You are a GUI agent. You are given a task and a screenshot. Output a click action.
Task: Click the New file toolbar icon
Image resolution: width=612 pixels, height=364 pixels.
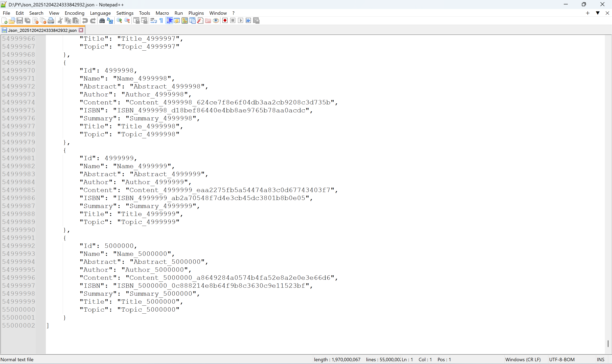click(x=4, y=21)
